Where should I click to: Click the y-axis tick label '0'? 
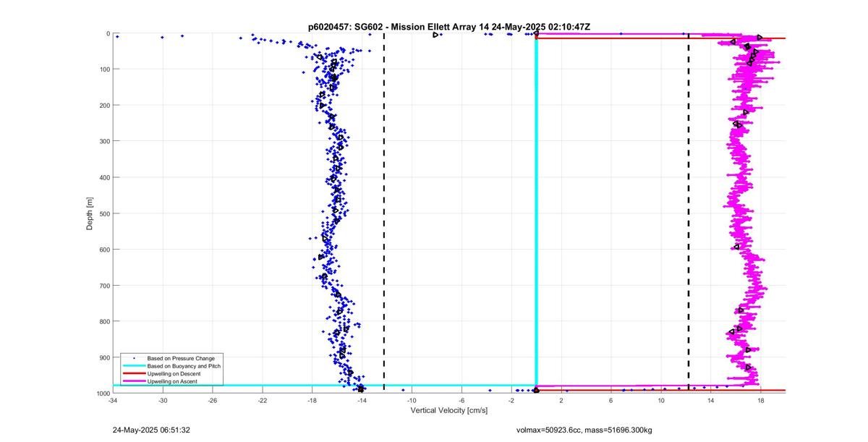(x=107, y=33)
